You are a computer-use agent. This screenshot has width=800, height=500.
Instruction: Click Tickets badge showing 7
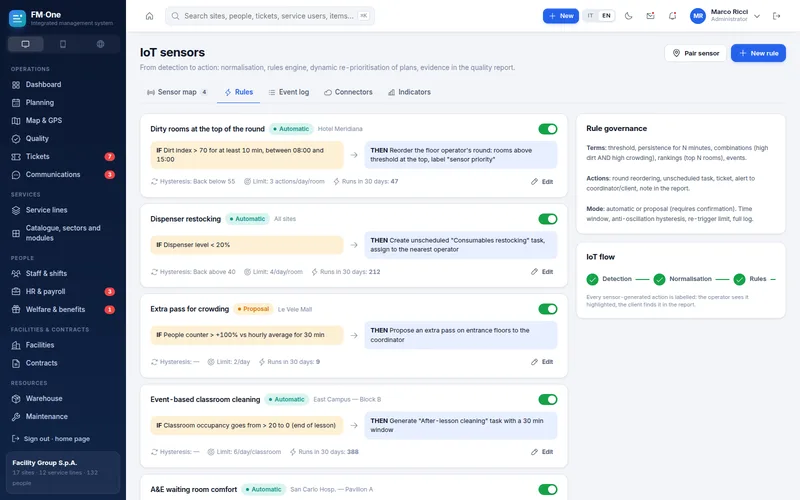point(110,157)
